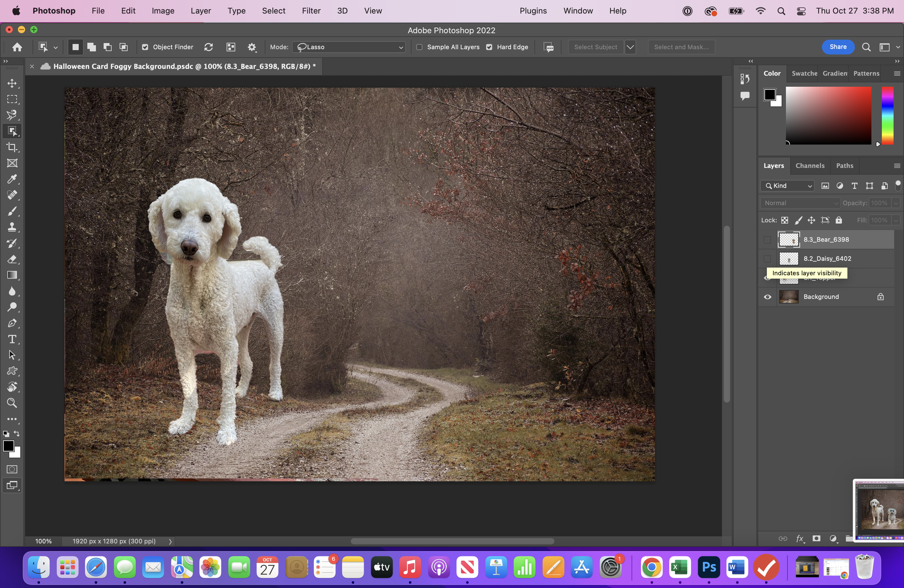Click the Add layer mask icon

click(816, 538)
